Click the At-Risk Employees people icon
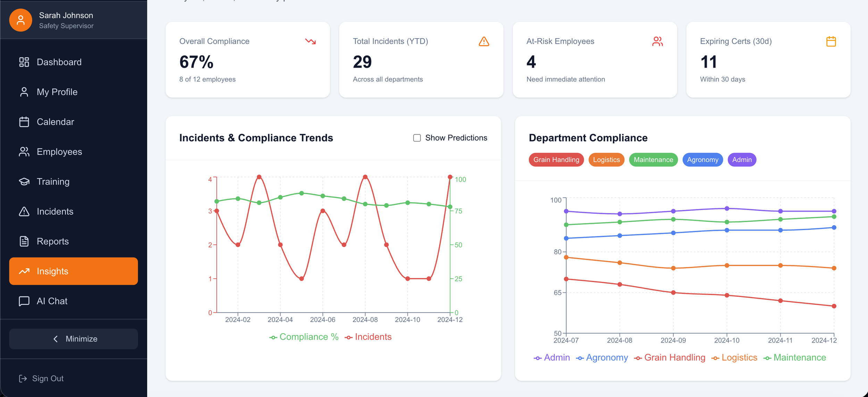This screenshot has width=868, height=397. click(x=657, y=41)
